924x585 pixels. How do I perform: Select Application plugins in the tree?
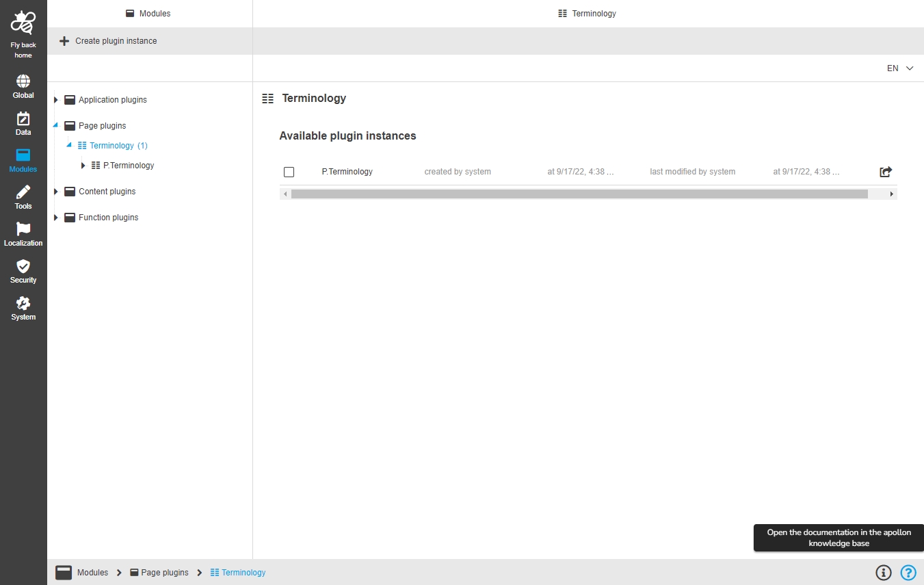[x=113, y=100]
